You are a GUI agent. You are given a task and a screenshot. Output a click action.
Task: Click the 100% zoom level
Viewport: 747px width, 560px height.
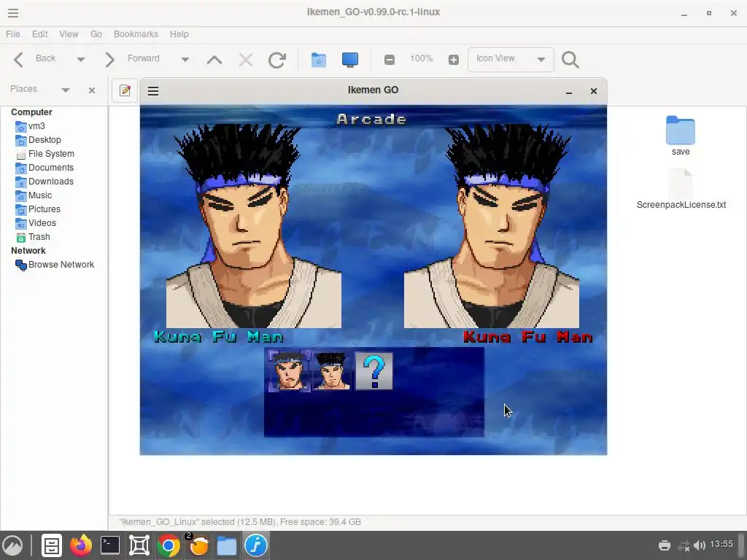coord(421,58)
